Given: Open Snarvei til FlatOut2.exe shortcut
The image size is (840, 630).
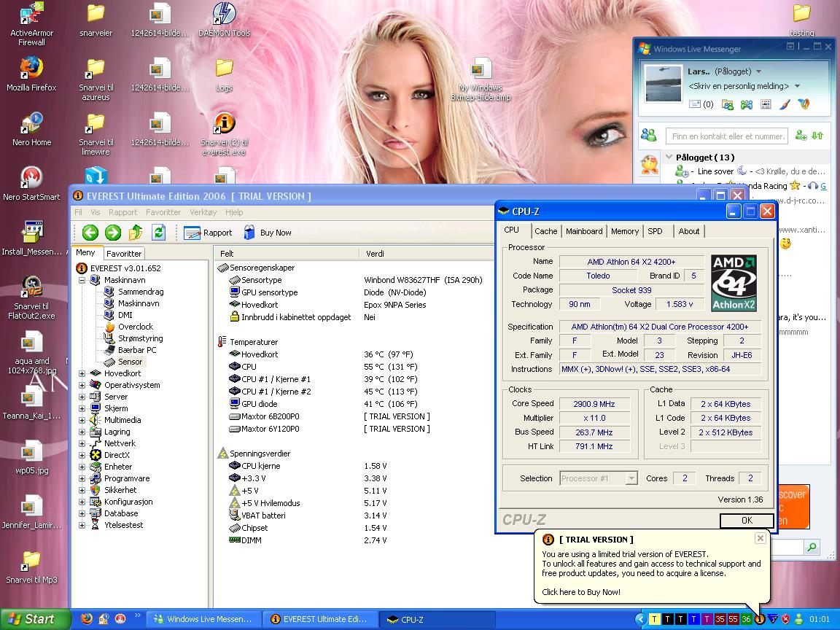Looking at the screenshot, I should pos(31,297).
